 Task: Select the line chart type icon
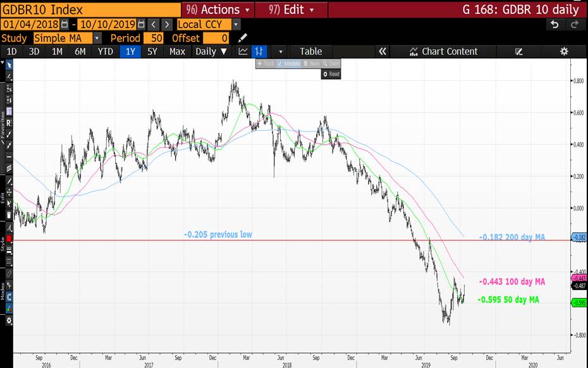click(x=243, y=51)
